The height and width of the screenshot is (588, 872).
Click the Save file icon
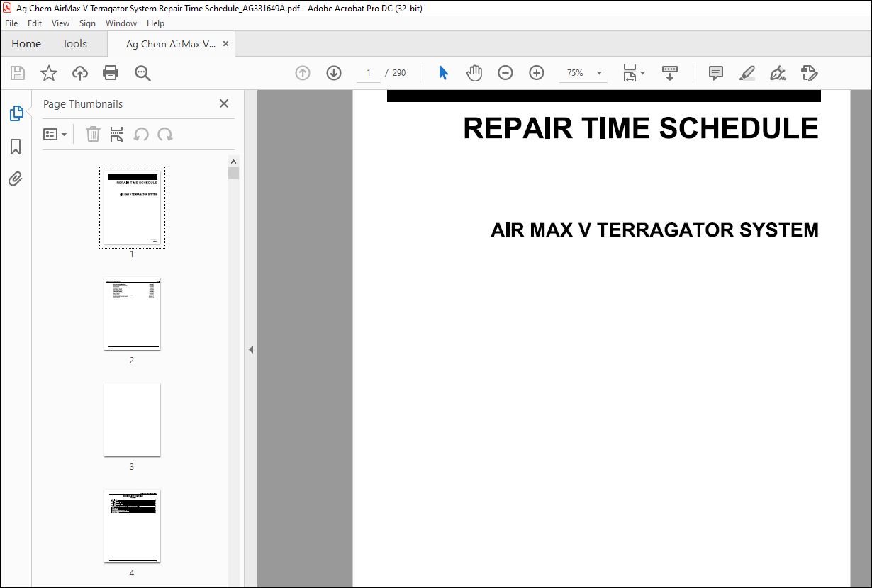tap(18, 73)
